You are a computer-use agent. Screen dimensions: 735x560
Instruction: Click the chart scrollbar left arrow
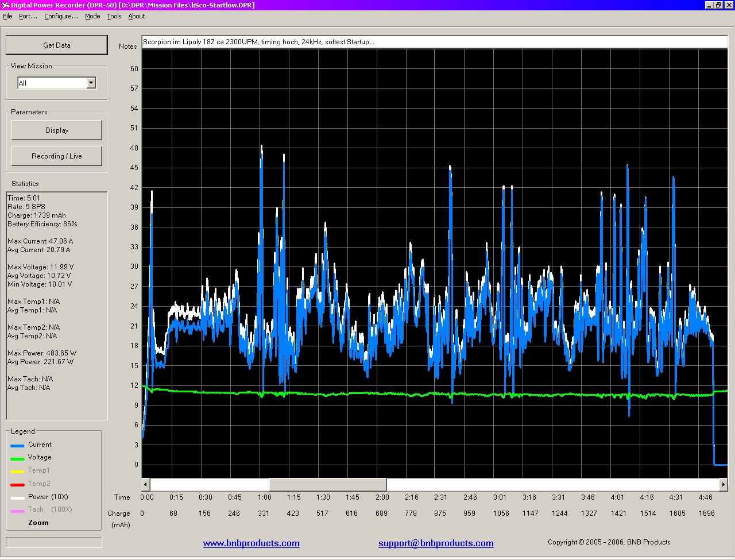(146, 485)
